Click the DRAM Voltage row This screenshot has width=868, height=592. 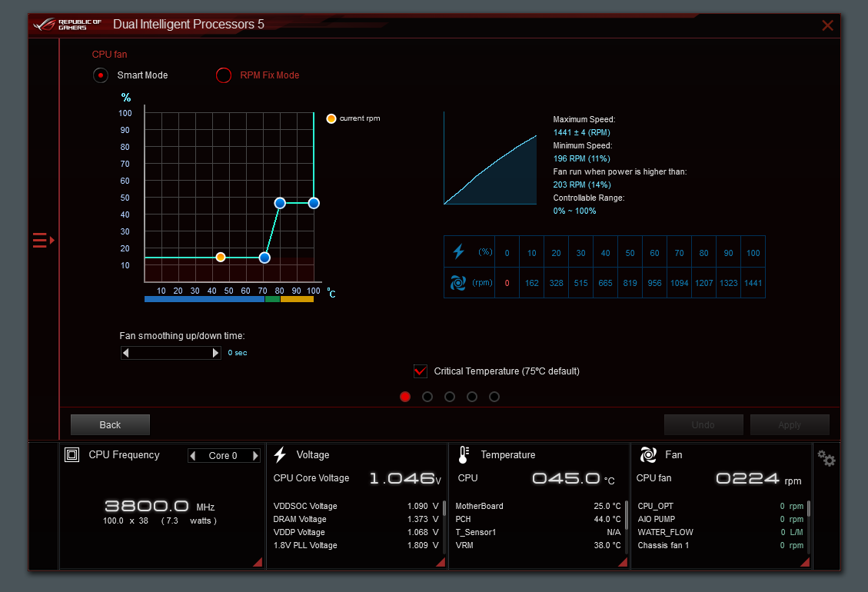tap(356, 520)
